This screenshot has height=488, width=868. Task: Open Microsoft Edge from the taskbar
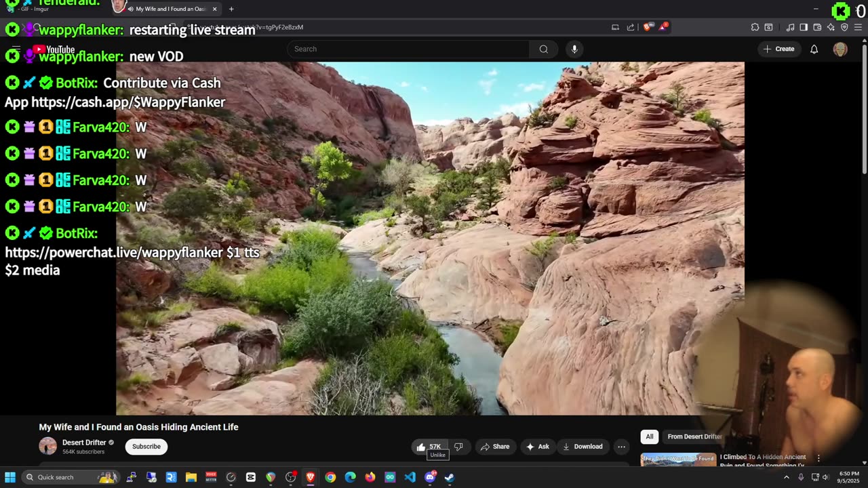(350, 477)
